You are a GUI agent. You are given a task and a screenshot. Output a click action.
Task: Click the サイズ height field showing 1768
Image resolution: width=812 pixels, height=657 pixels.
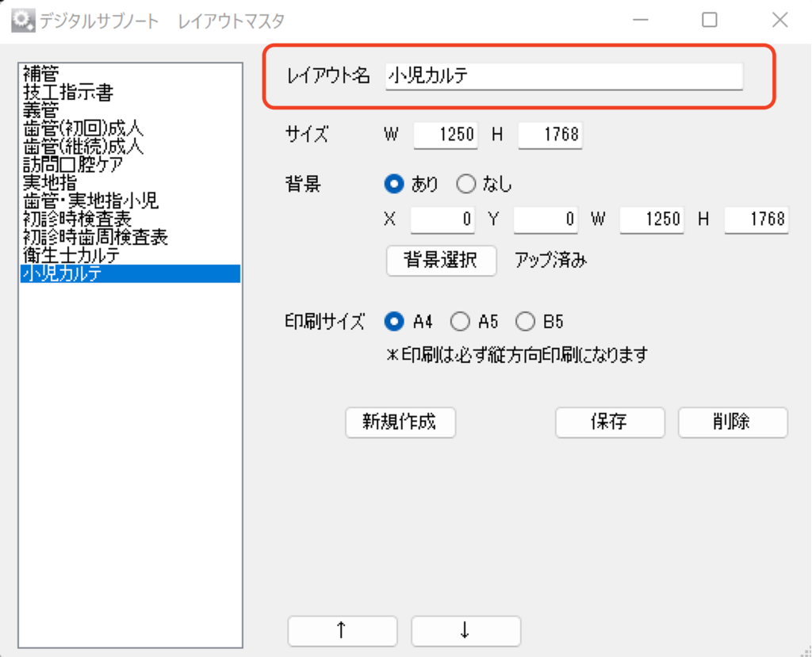(x=550, y=135)
